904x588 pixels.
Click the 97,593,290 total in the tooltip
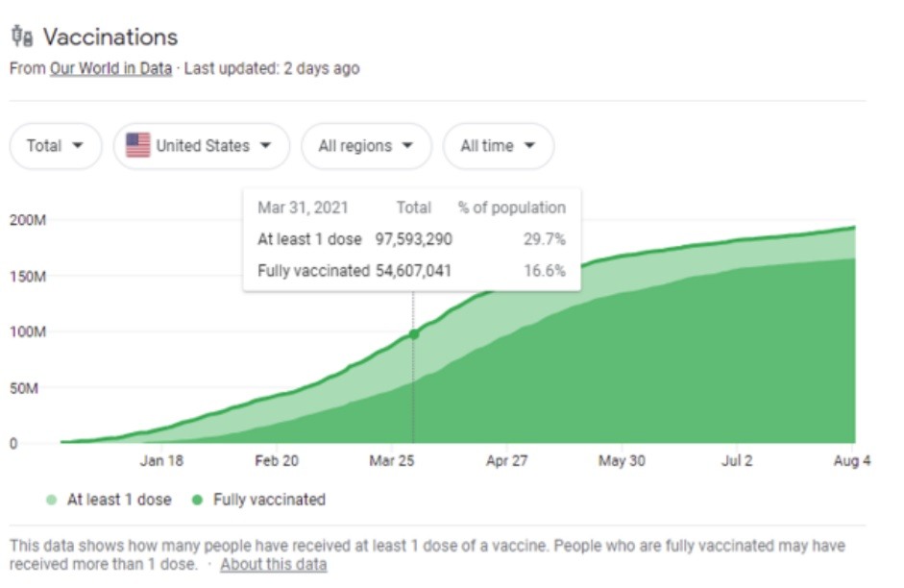(x=413, y=239)
